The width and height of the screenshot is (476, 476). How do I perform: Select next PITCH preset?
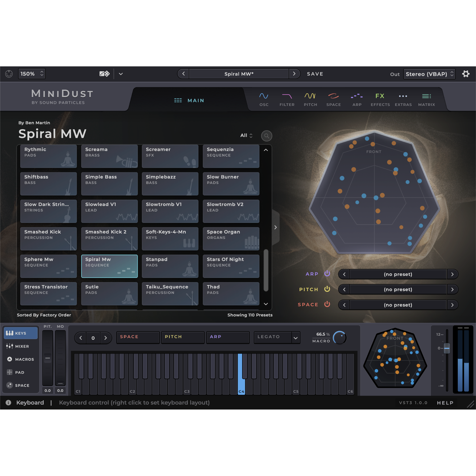(452, 290)
